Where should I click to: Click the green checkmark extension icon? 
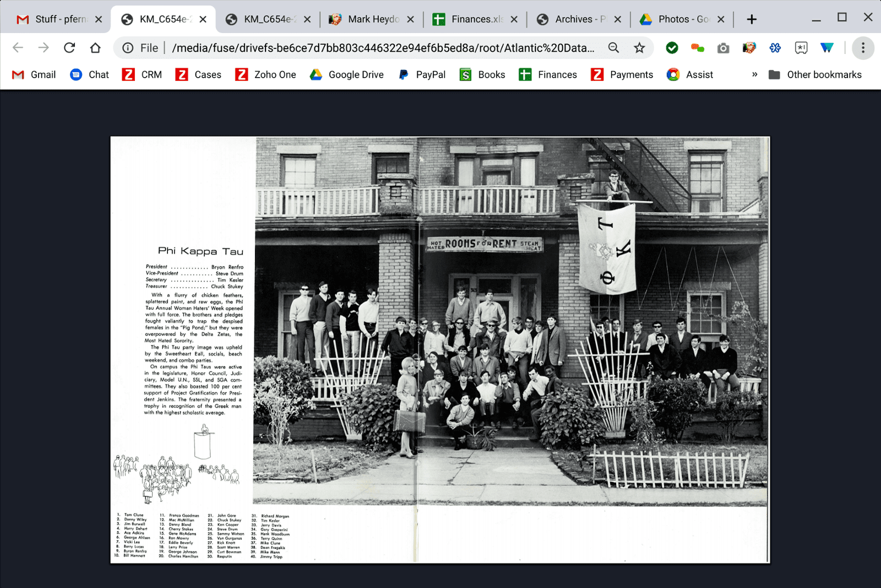[x=672, y=48]
